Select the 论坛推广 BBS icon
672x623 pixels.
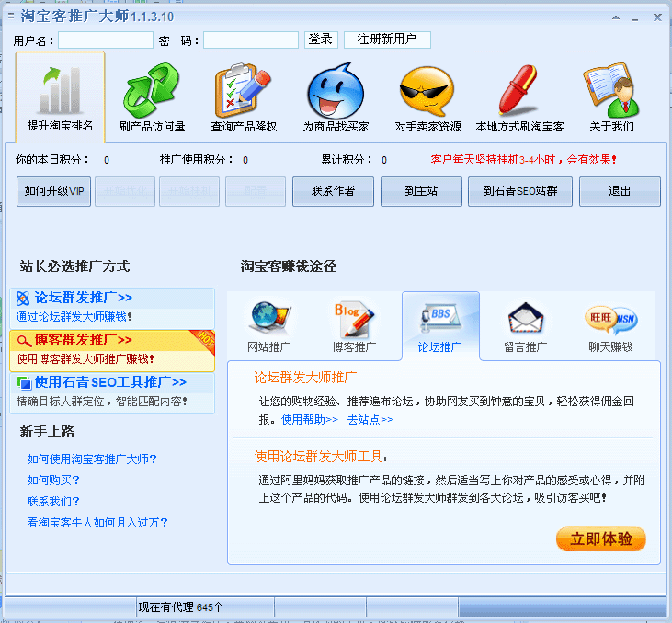pos(440,319)
